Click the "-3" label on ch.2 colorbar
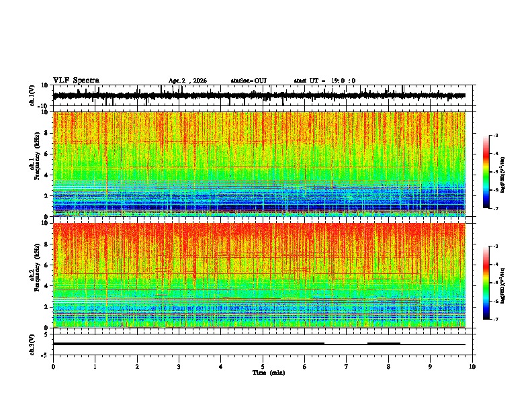Image resolution: width=532 pixels, height=411 pixels. point(495,246)
